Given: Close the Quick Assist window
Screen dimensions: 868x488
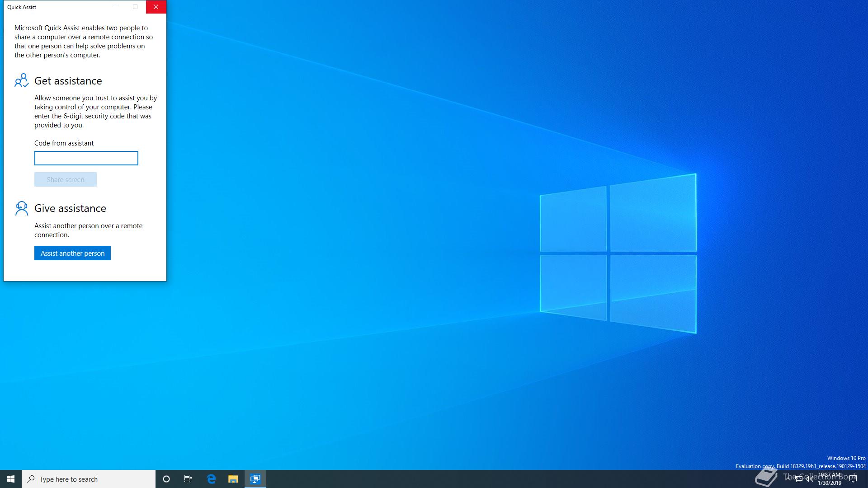Looking at the screenshot, I should [156, 7].
